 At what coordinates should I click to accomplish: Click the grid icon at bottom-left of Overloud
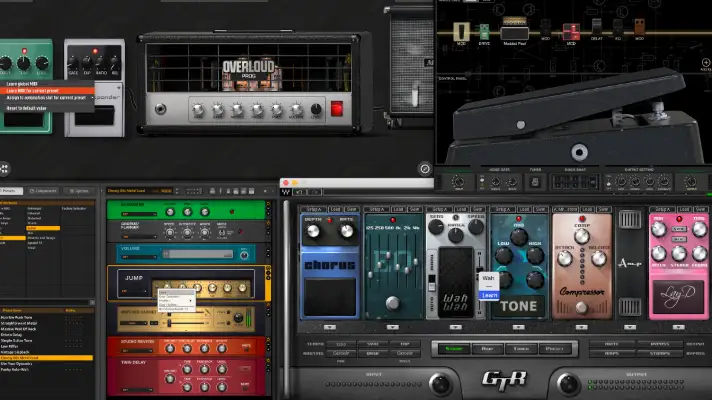click(4, 168)
